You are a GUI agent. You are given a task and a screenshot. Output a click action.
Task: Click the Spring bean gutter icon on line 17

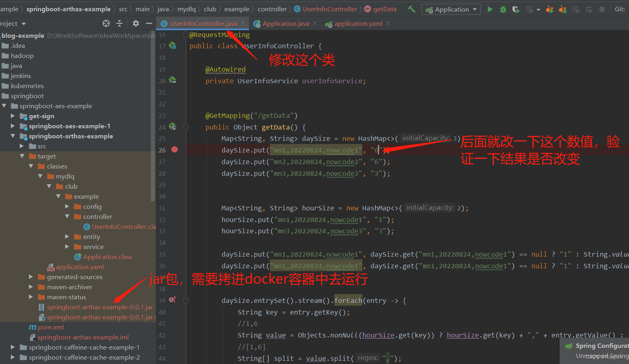[x=173, y=46]
